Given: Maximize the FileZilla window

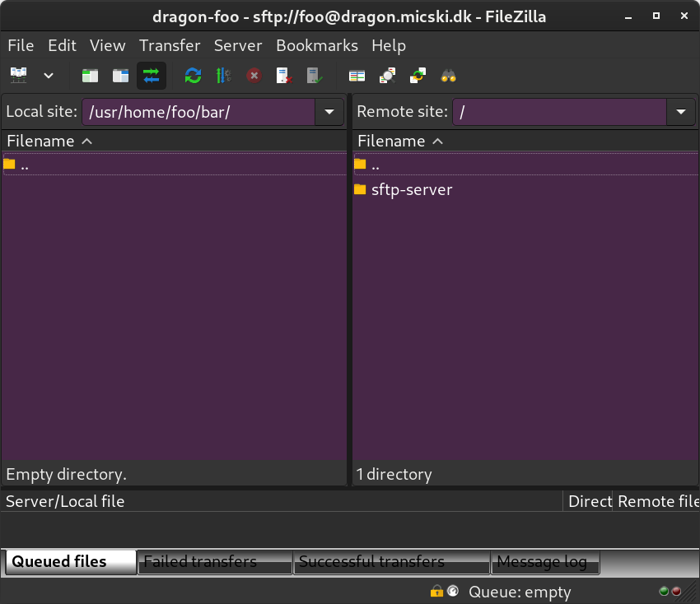Looking at the screenshot, I should (656, 16).
